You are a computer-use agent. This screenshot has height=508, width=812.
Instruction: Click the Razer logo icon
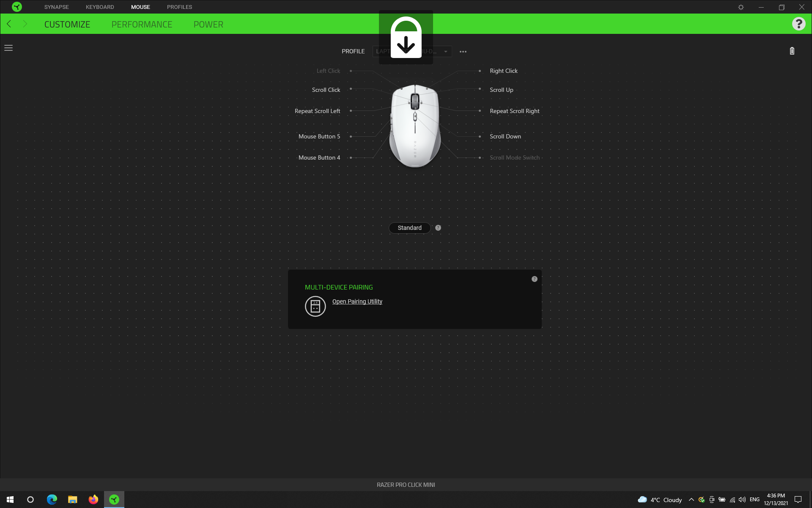(x=17, y=7)
